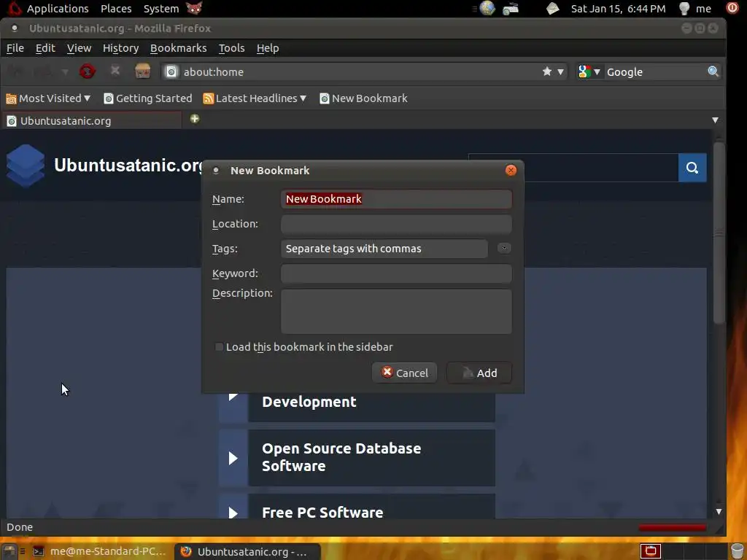Click the blue search button on Ubuntusatanic.org page
747x560 pixels.
click(x=692, y=168)
